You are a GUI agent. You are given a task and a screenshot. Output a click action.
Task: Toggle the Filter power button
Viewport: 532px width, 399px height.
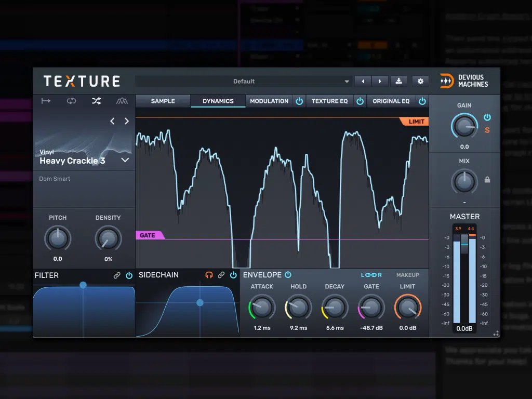tap(129, 275)
